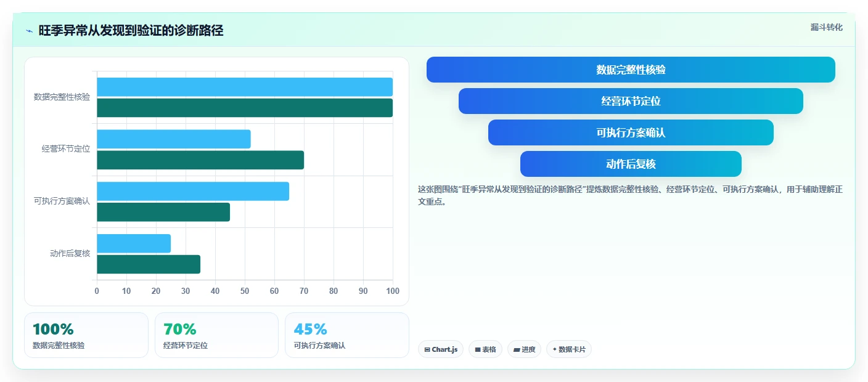Click the dark green 可执行方案确认 bar
The image size is (868, 382).
163,212
